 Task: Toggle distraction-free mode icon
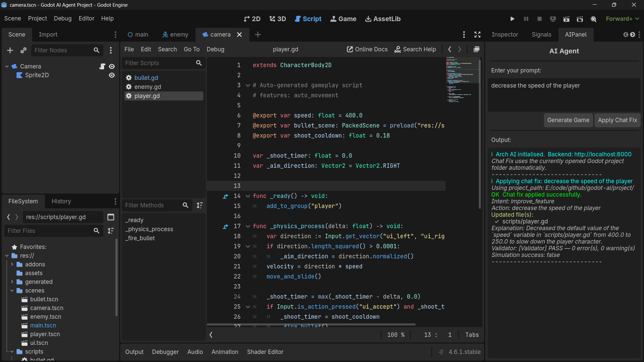click(477, 35)
